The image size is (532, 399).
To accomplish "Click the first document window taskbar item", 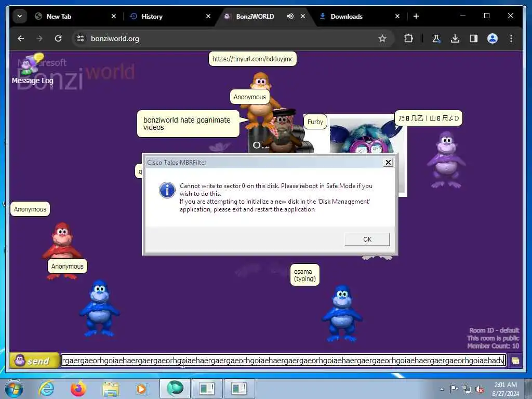I will (207, 389).
